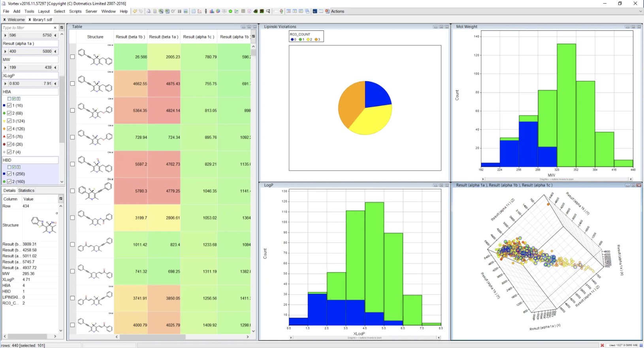Open the Actions dropdown in the toolbar
Image resolution: width=644 pixels, height=348 pixels.
[x=337, y=11]
